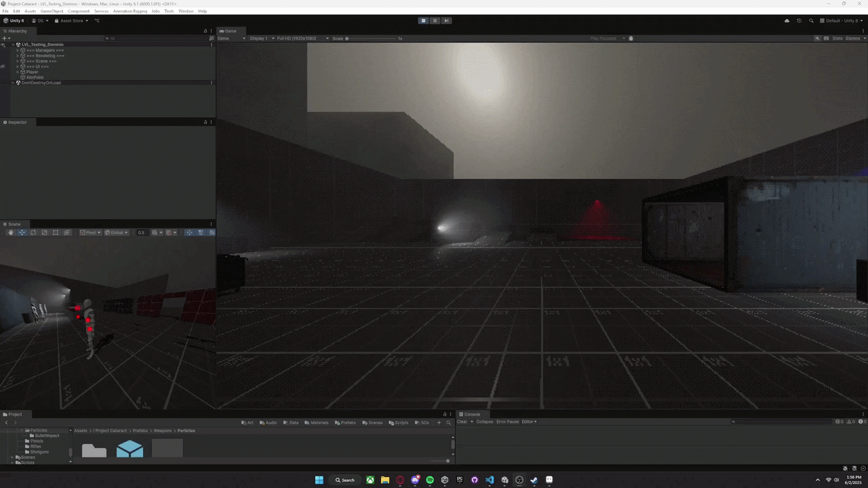This screenshot has width=868, height=488.
Task: Open Spotify from the Windows taskbar
Action: coord(430,480)
